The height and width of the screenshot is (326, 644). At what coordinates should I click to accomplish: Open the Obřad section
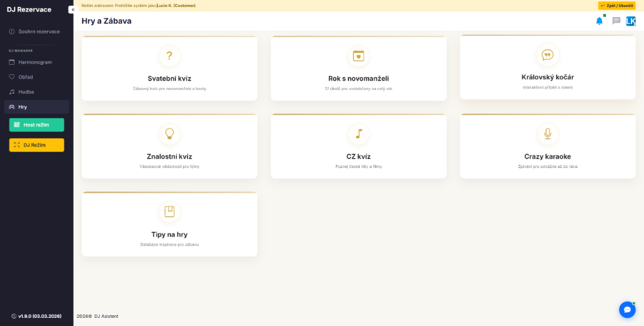tap(36, 77)
